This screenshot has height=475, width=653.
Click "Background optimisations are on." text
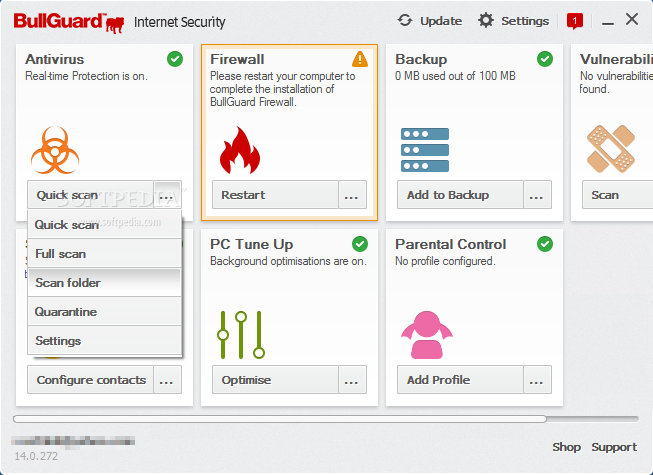(x=288, y=261)
